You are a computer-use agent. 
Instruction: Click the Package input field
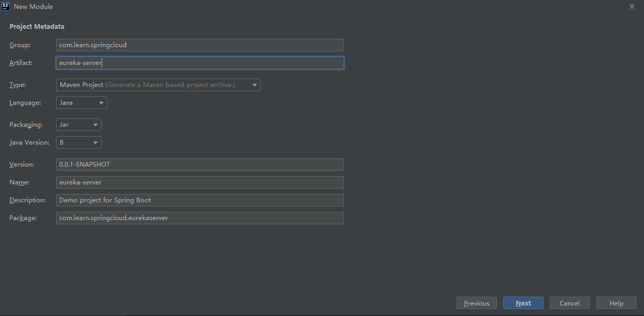[x=199, y=218]
